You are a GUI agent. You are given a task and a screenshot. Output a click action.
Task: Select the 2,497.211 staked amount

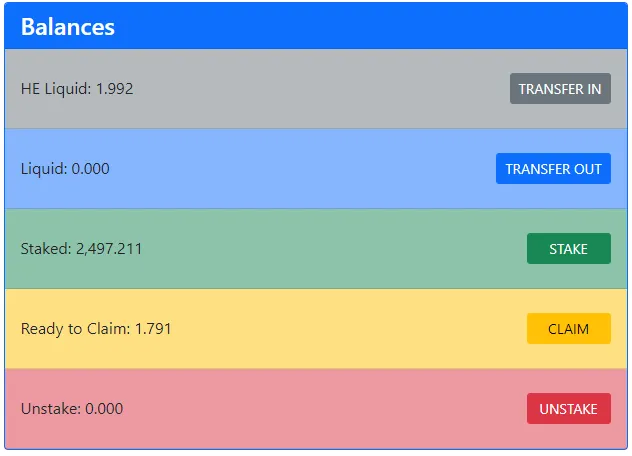[109, 249]
